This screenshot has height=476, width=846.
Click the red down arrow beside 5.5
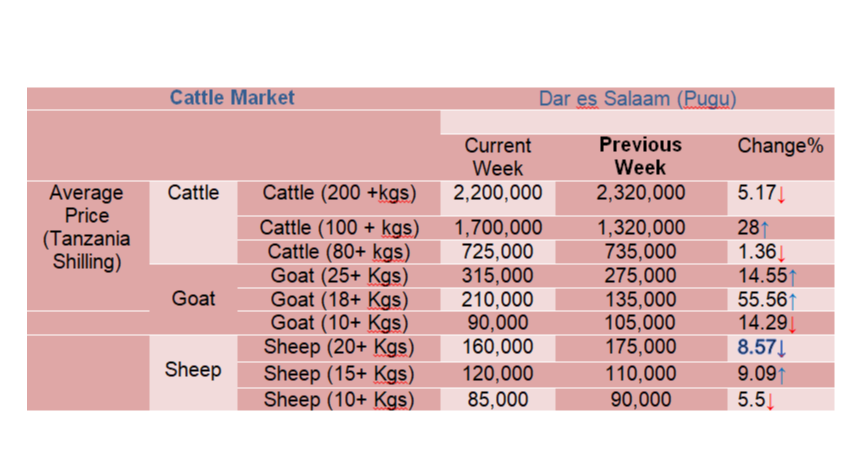click(770, 402)
